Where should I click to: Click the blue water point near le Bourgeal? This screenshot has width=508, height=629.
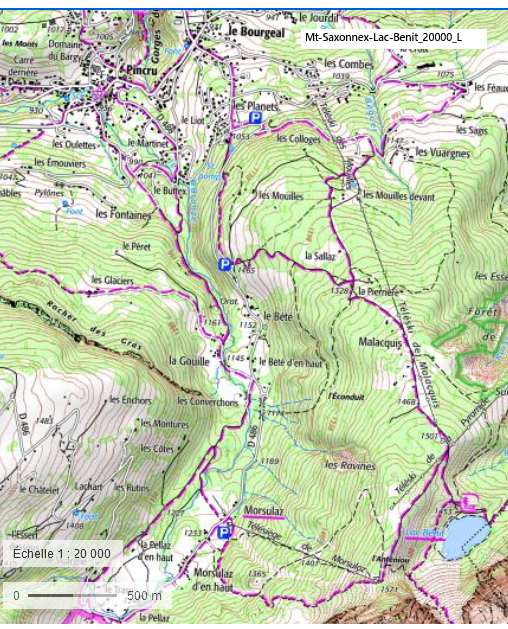(x=186, y=45)
